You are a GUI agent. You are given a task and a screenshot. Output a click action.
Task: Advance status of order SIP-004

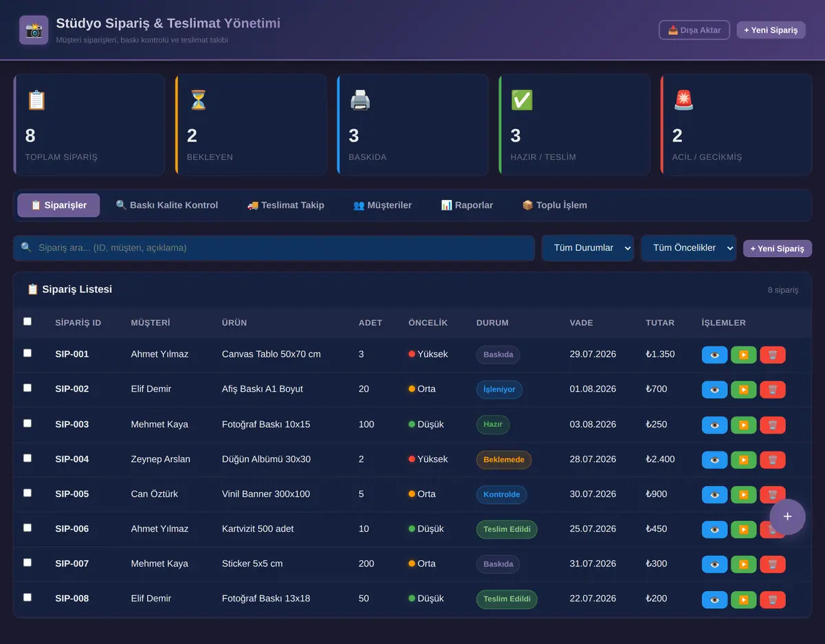pyautogui.click(x=743, y=460)
